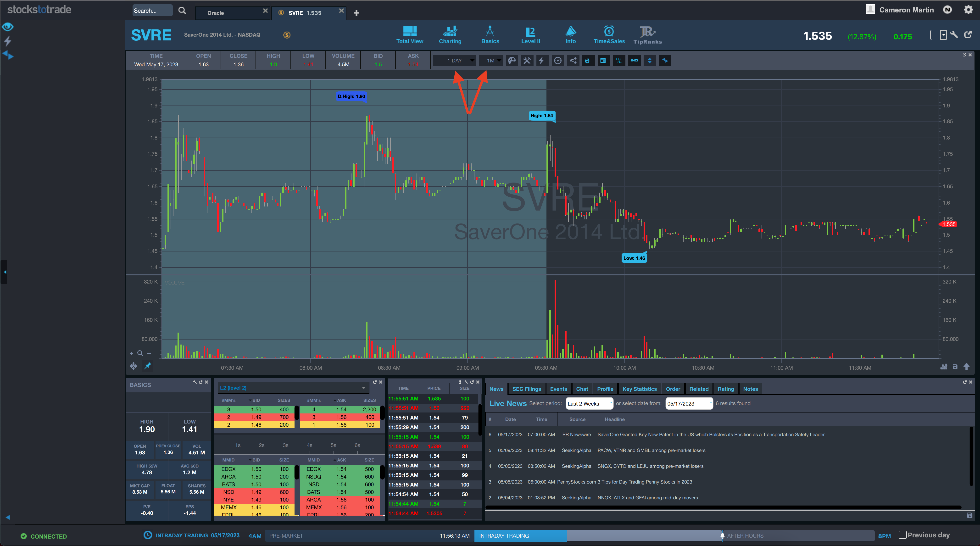
Task: Open 3 Tips for Day Trading headline
Action: pyautogui.click(x=645, y=482)
